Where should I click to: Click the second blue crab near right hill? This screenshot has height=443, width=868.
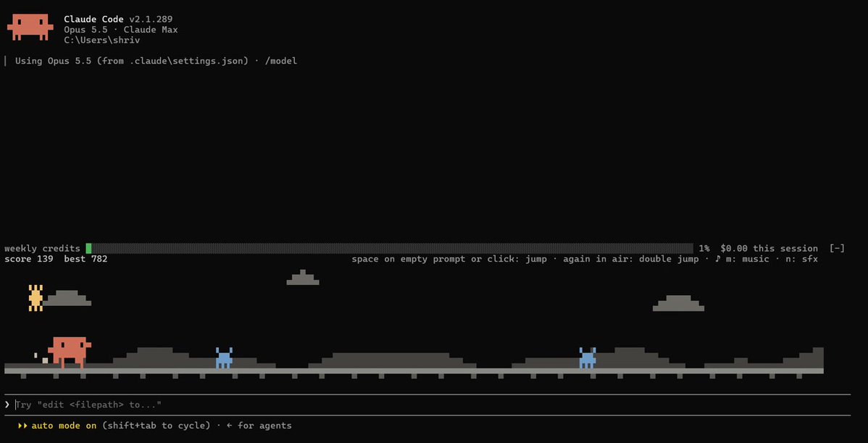(x=588, y=357)
